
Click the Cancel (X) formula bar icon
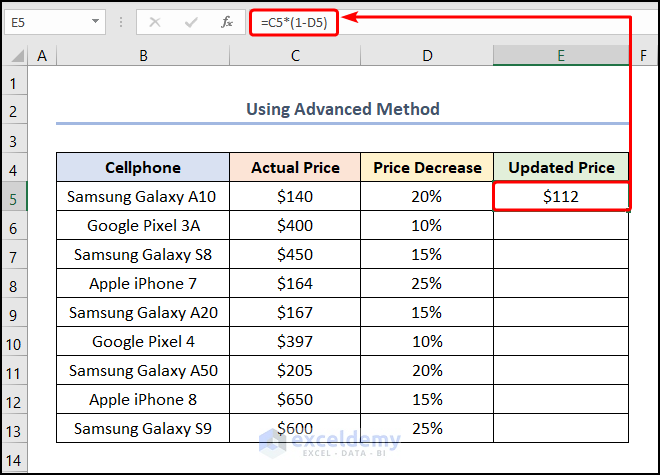[x=155, y=21]
